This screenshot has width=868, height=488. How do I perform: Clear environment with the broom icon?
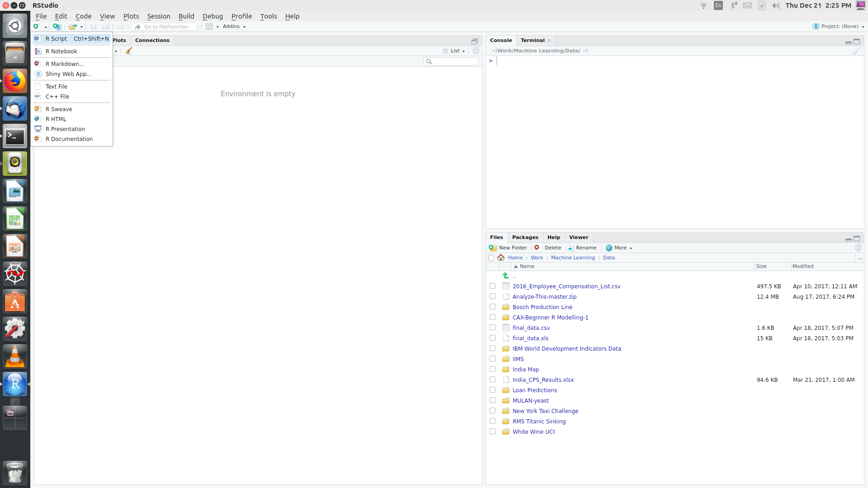[x=129, y=51]
